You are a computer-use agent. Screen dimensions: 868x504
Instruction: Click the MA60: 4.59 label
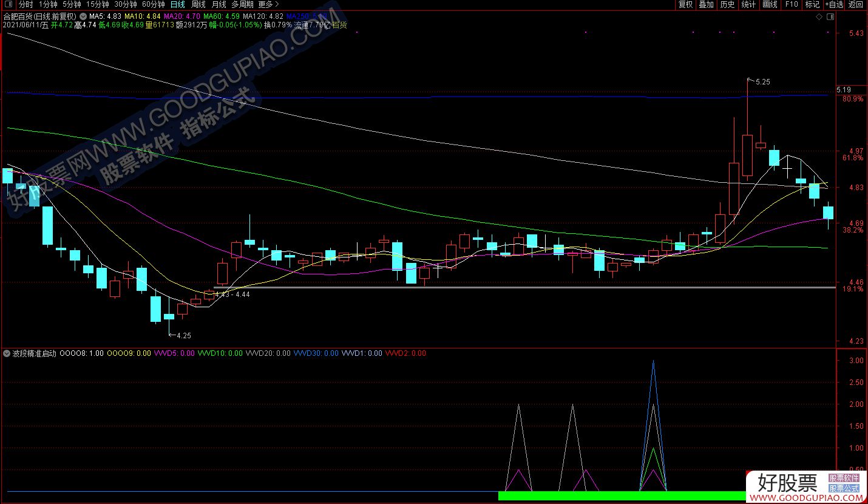pos(222,16)
